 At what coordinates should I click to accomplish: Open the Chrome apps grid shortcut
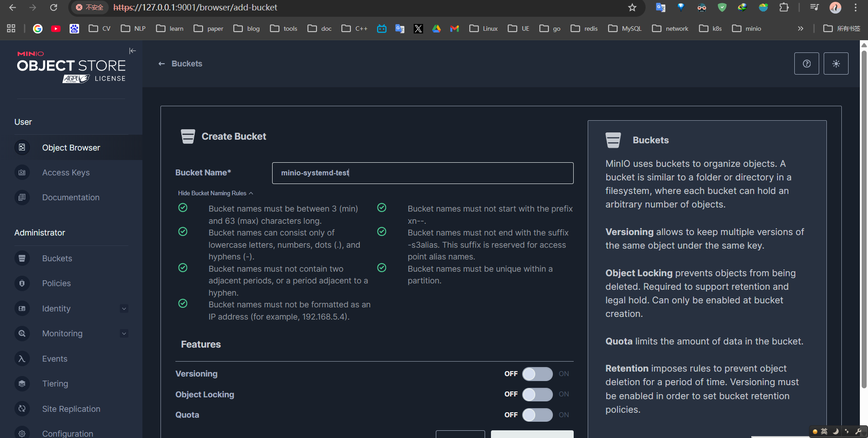(11, 28)
